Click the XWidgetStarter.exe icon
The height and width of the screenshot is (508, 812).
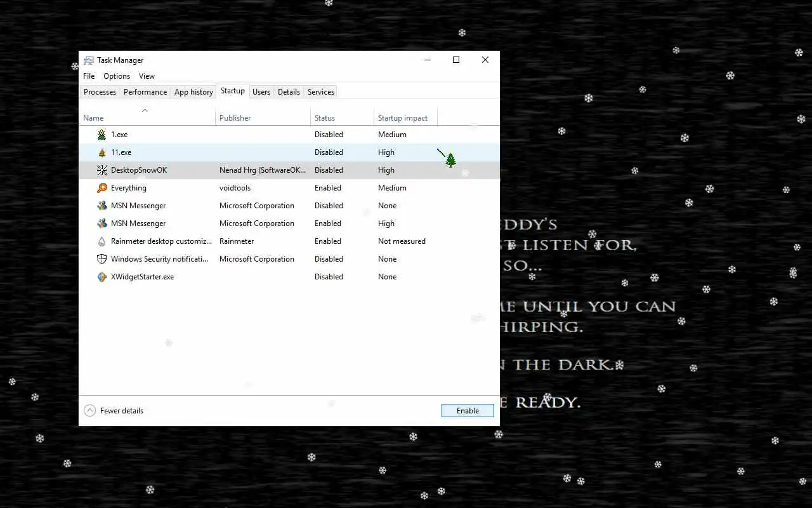pos(101,277)
